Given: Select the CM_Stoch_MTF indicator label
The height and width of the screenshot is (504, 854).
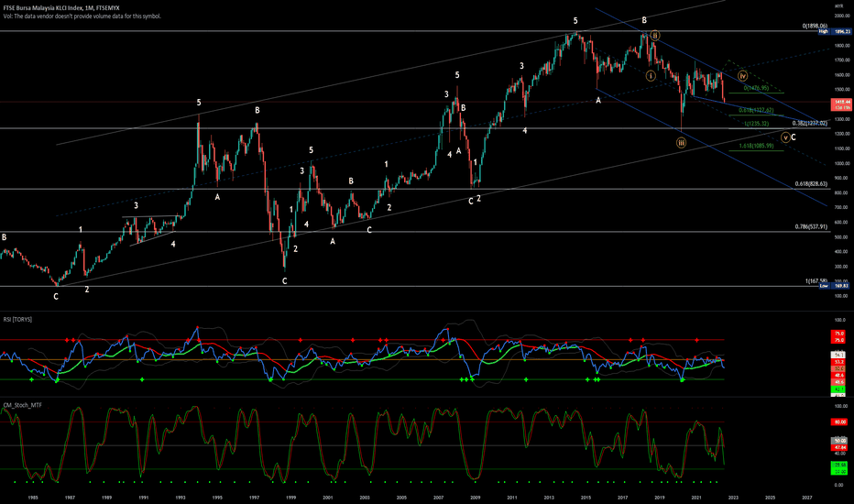Looking at the screenshot, I should [x=22, y=405].
